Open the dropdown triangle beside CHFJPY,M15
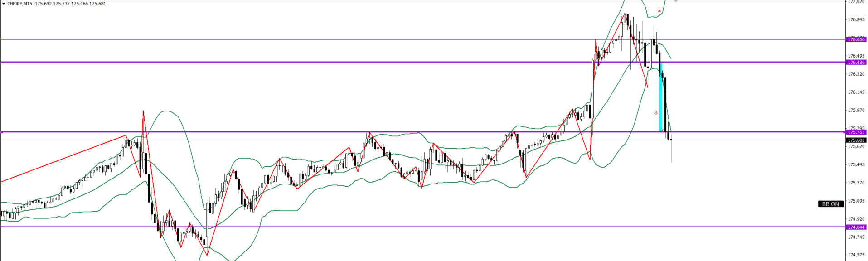This screenshot has height=261, width=868. tap(4, 4)
